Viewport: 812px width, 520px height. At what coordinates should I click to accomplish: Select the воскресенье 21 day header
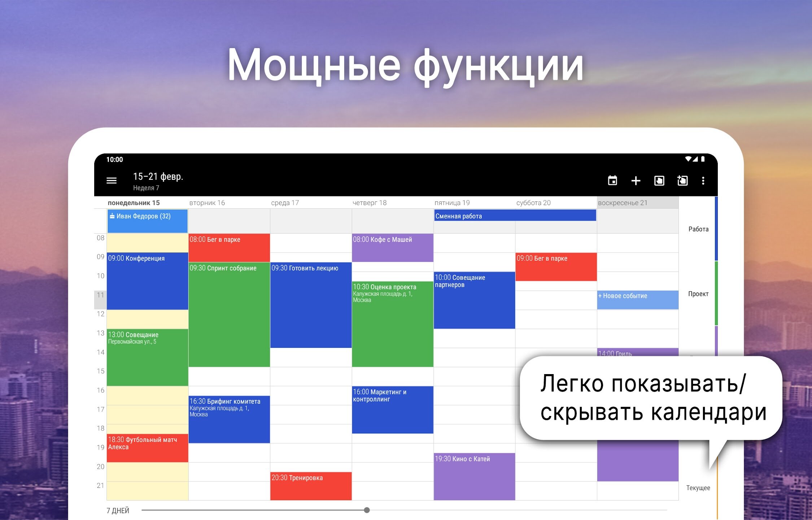click(x=623, y=203)
